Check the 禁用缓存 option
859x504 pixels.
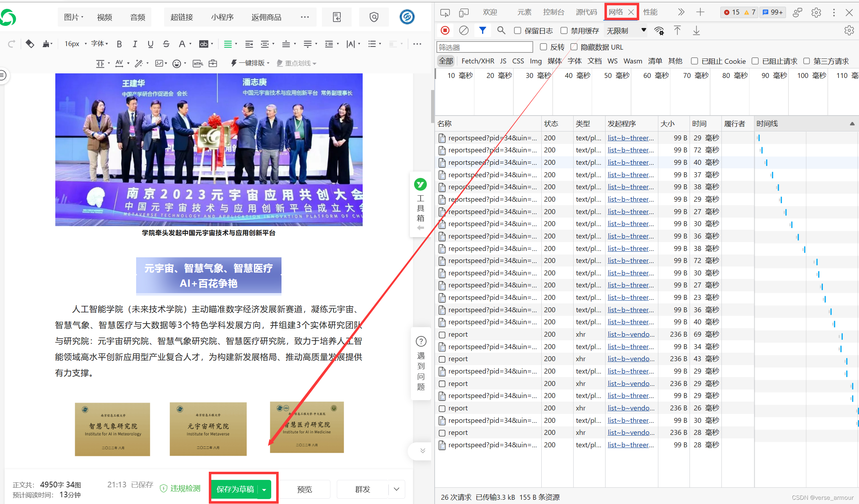pos(564,31)
